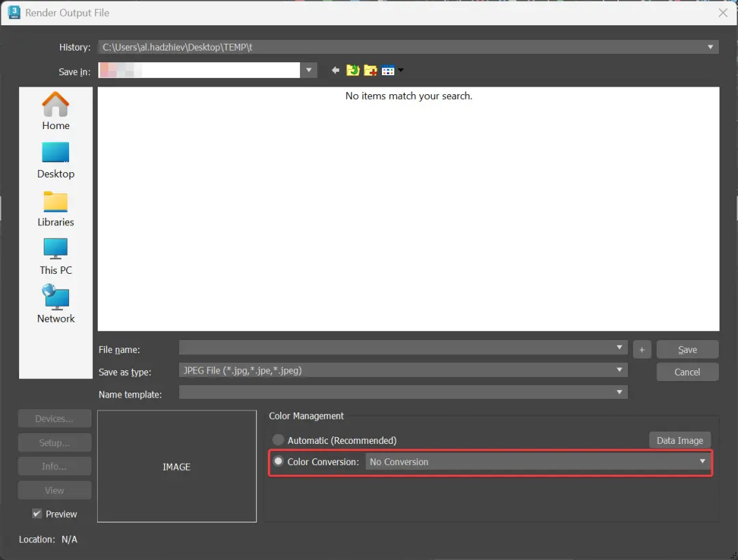This screenshot has width=738, height=560.
Task: Go up one folder level
Action: tap(353, 70)
